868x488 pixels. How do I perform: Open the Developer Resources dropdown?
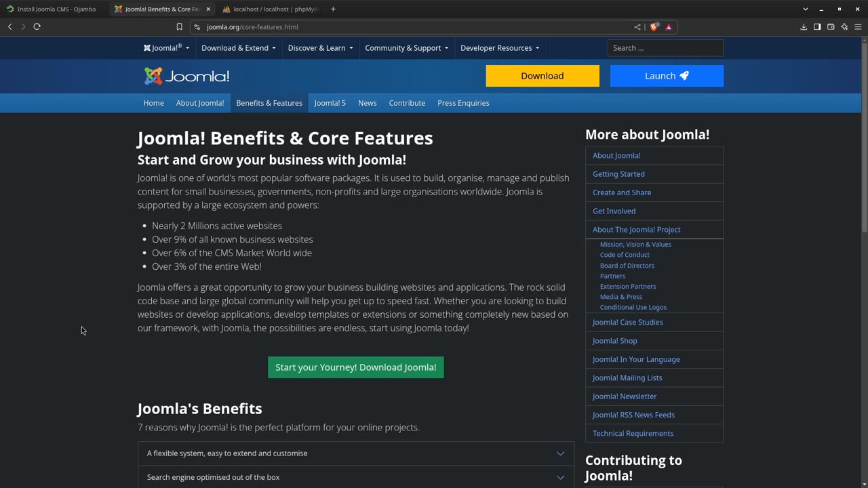(x=500, y=48)
